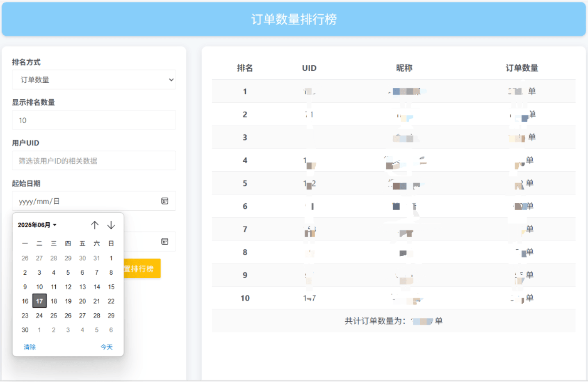Click the start date calendar icon
The image size is (588, 382).
tap(164, 201)
